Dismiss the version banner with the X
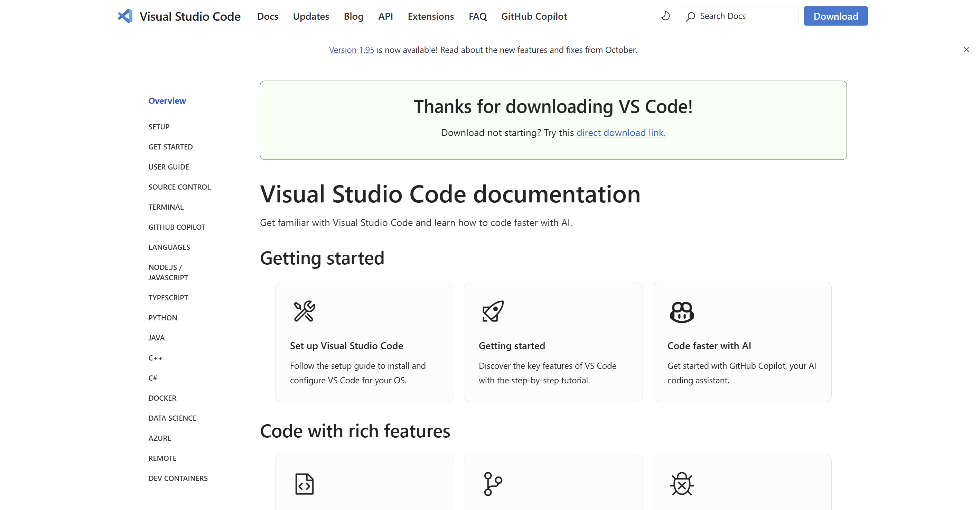Viewport: 980px width, 510px height. point(966,49)
